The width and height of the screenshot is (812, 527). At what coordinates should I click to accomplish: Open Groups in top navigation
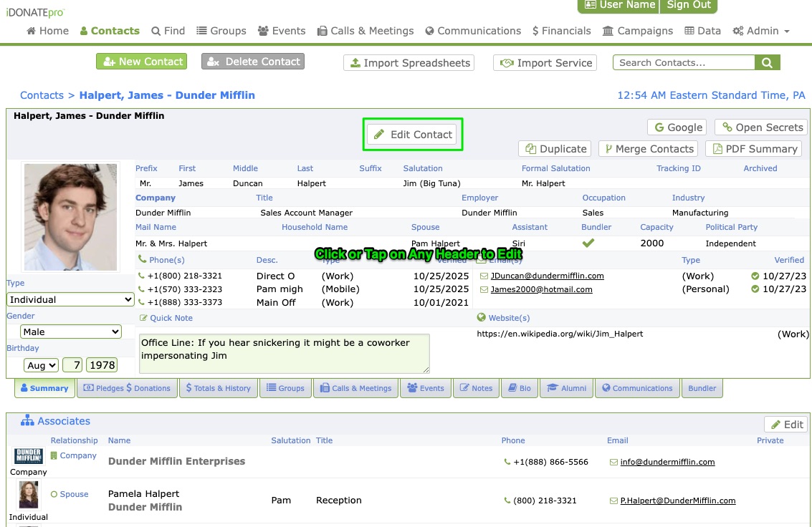[221, 31]
